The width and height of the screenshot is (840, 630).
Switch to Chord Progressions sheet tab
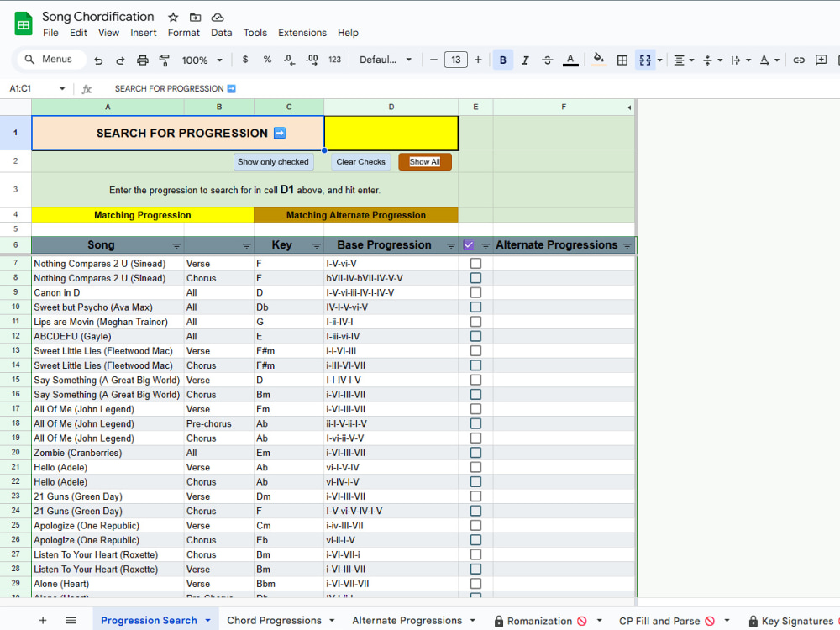275,621
